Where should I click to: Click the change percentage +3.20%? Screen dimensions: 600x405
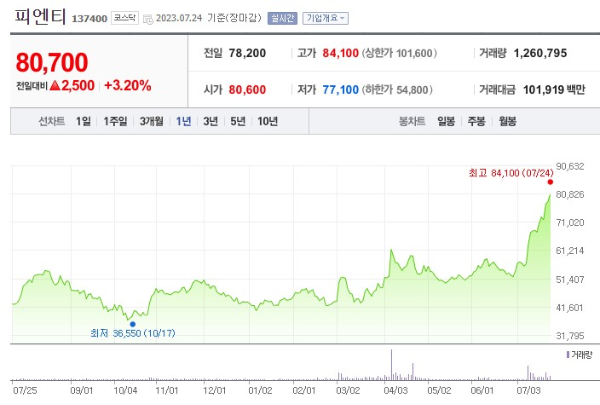127,86
